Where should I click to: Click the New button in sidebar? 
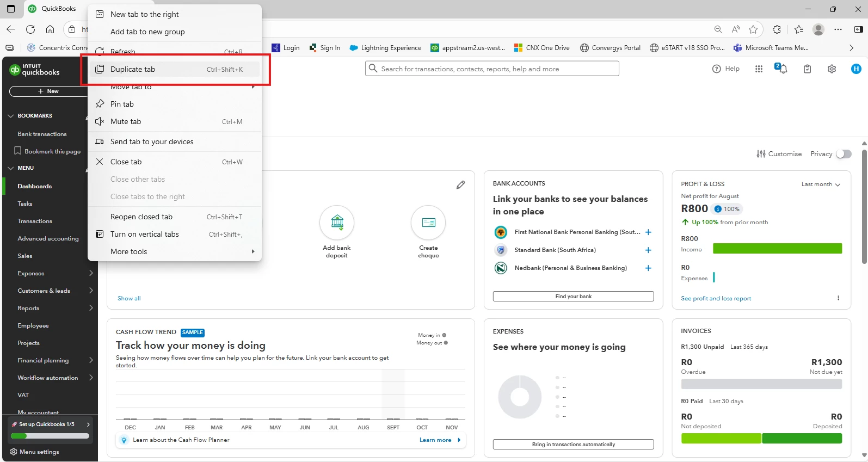pos(48,91)
